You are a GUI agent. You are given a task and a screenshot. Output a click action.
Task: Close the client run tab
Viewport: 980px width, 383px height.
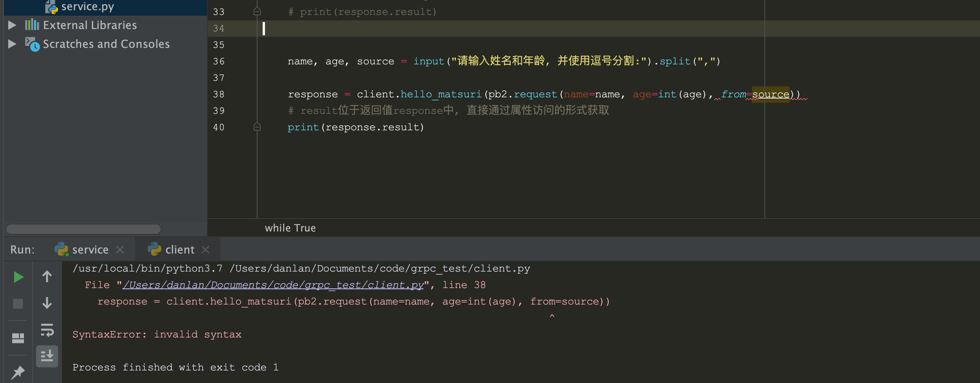pos(205,250)
